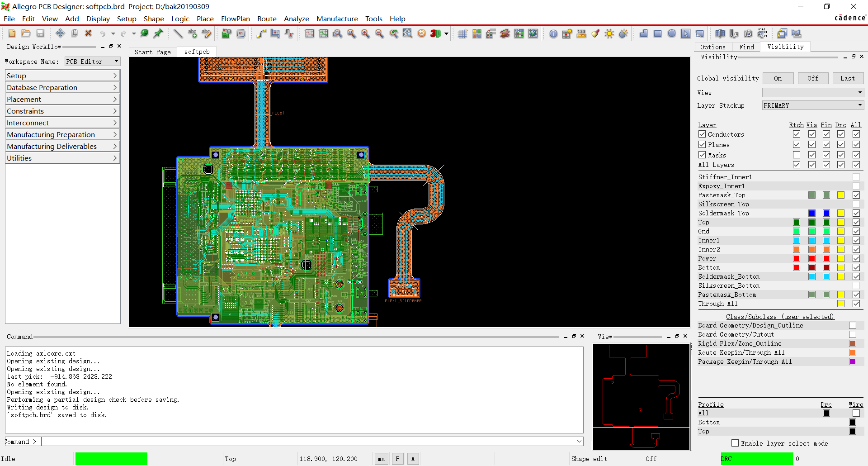Switch to the Start Page tab

click(153, 52)
